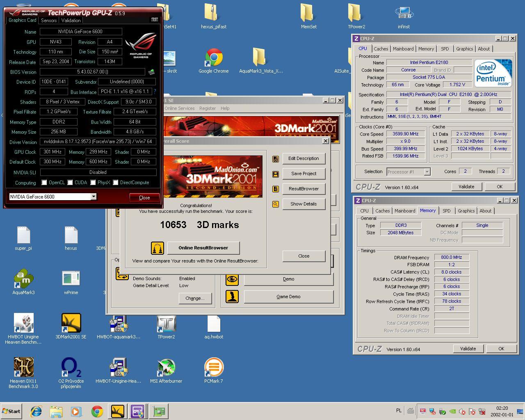Toggle the CUDA checkbox in GPU-Z
This screenshot has height=420, width=525.
pyautogui.click(x=70, y=183)
